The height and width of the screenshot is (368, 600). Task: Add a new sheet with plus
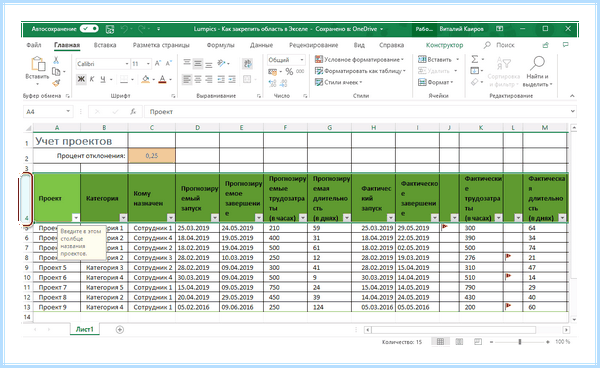tap(120, 329)
